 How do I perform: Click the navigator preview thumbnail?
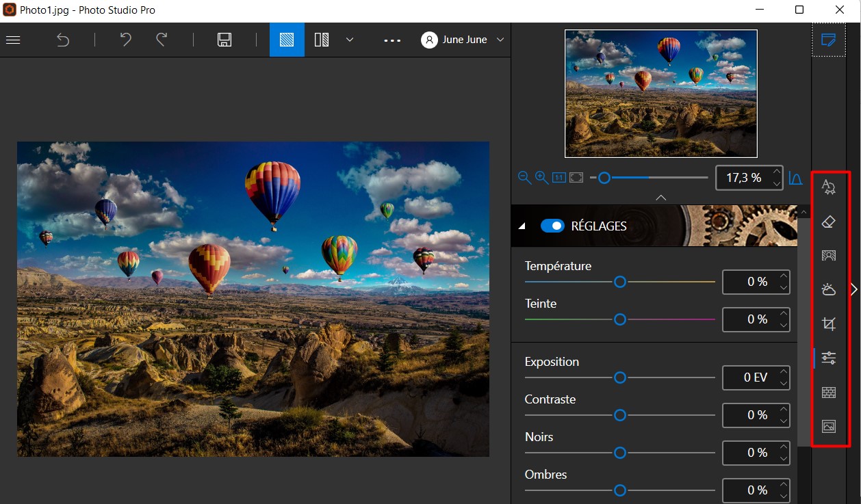pyautogui.click(x=661, y=94)
